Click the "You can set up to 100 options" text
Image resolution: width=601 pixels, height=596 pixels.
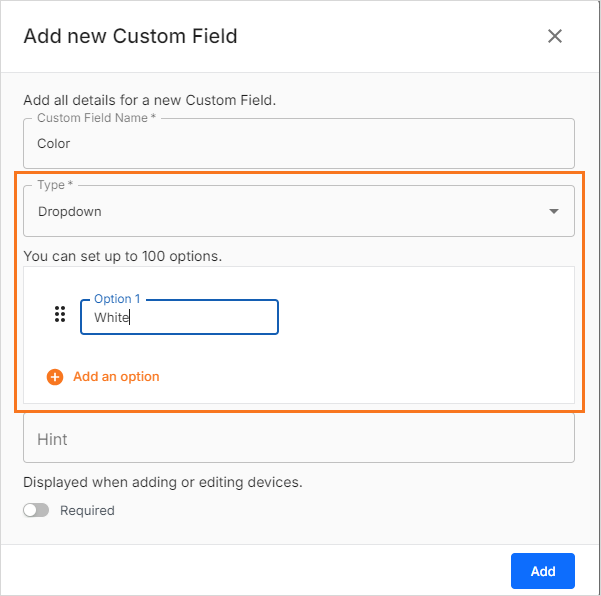coord(122,256)
